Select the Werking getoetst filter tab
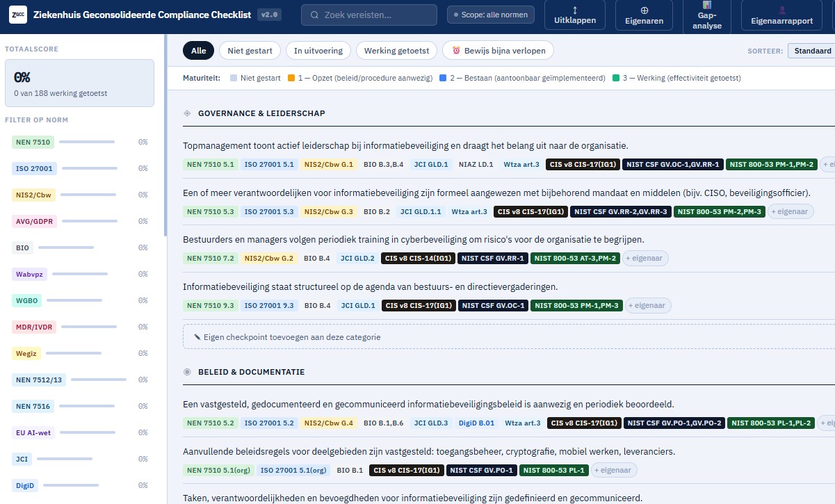 pyautogui.click(x=396, y=51)
